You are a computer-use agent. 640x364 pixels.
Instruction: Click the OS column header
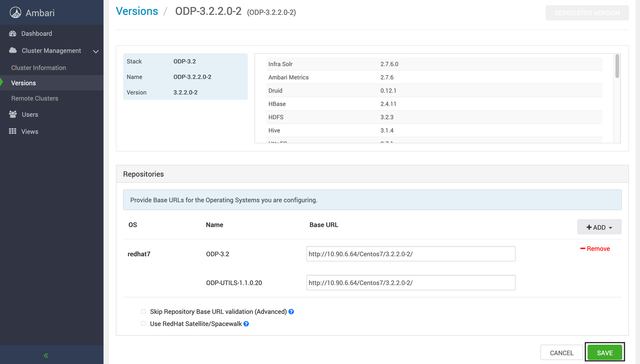[133, 225]
